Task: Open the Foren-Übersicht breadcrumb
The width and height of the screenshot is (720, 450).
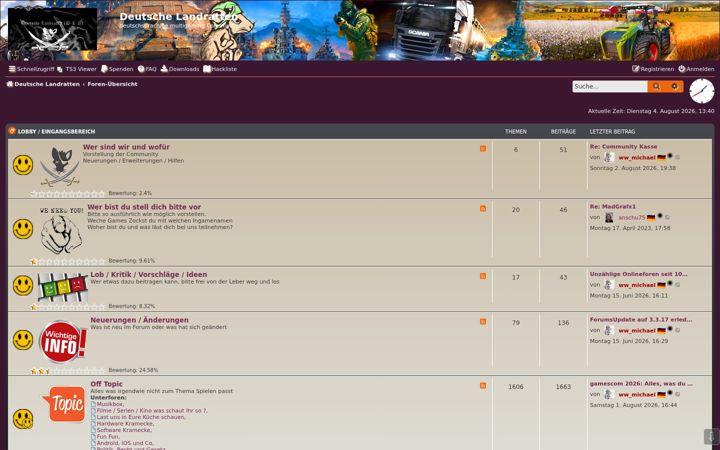Action: pos(112,84)
